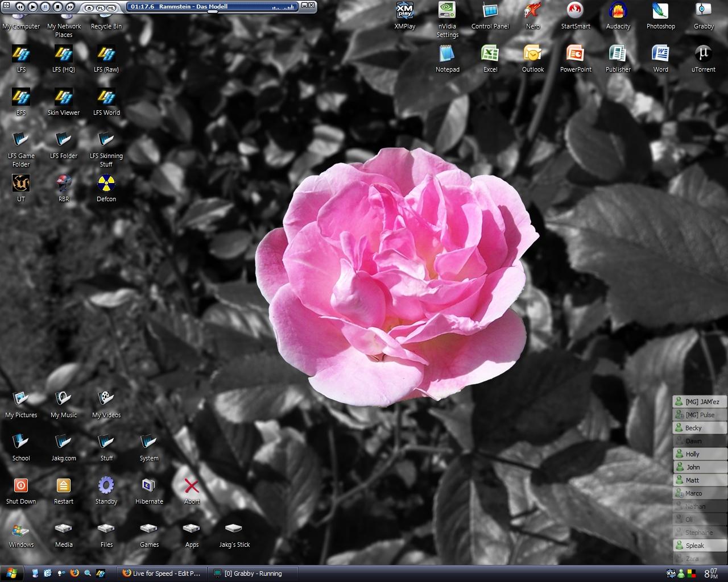Select contact [MG] Pulse
This screenshot has width=728, height=582.
700,415
